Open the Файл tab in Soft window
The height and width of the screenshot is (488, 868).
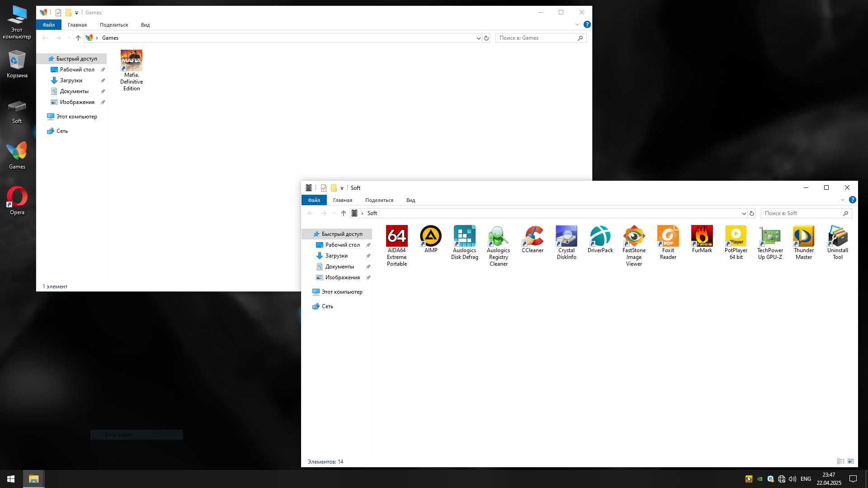[314, 200]
